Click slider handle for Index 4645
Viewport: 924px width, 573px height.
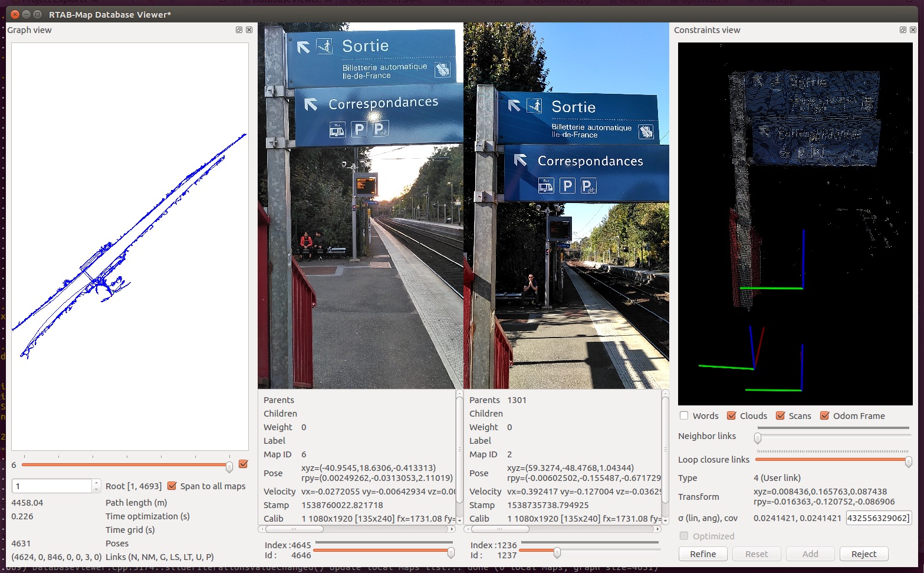451,552
